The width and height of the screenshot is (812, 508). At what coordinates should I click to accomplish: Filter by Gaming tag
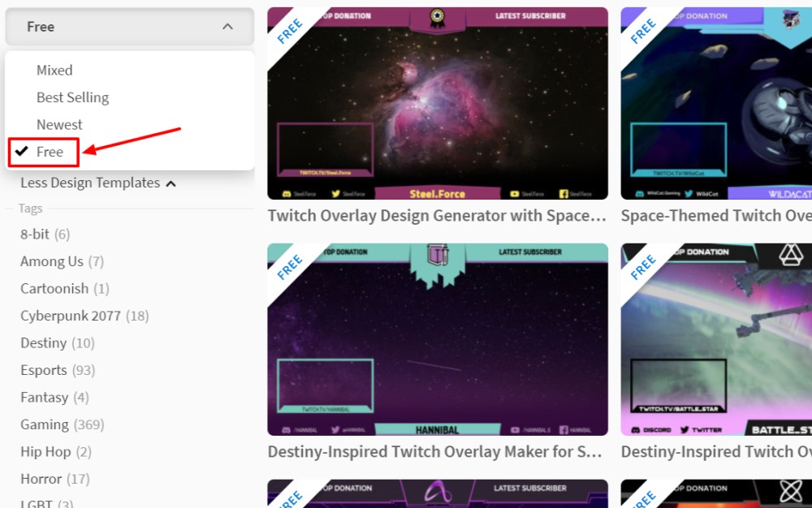(x=45, y=424)
